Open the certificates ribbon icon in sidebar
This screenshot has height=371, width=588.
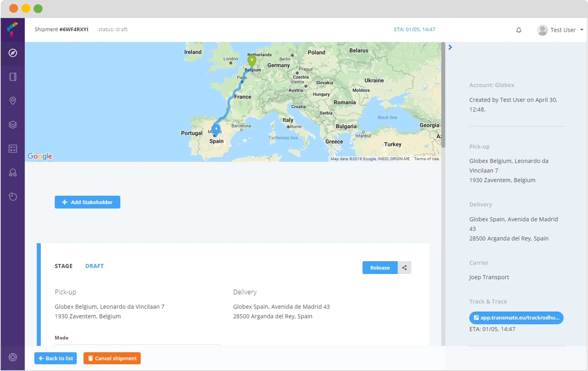point(13,172)
